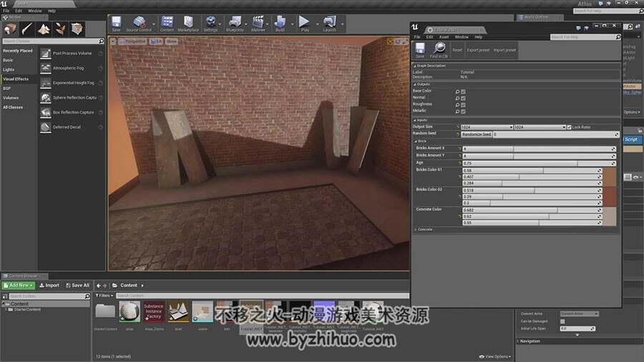The width and height of the screenshot is (644, 362).
Task: Select the All Classes category
Action: coord(13,107)
